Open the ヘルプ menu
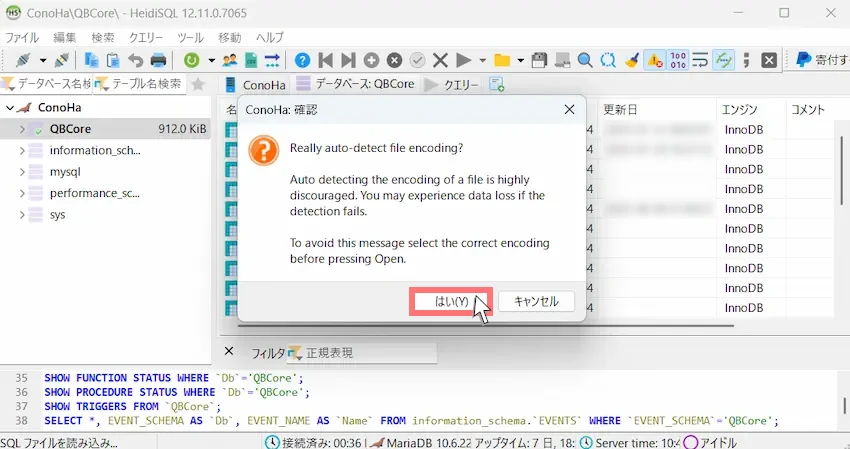Screen dimensions: 850x449 269,37
